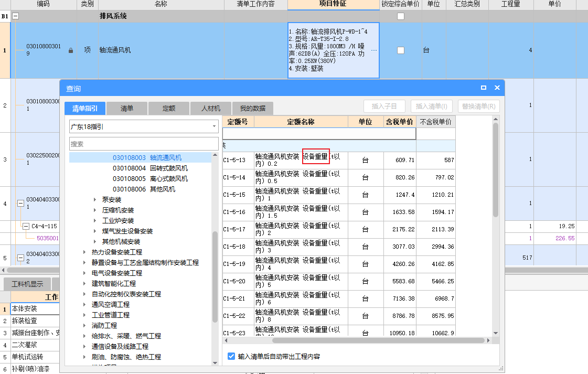Select tree item 030108005 离心式鼓风机
The width and height of the screenshot is (588, 374).
click(x=150, y=178)
